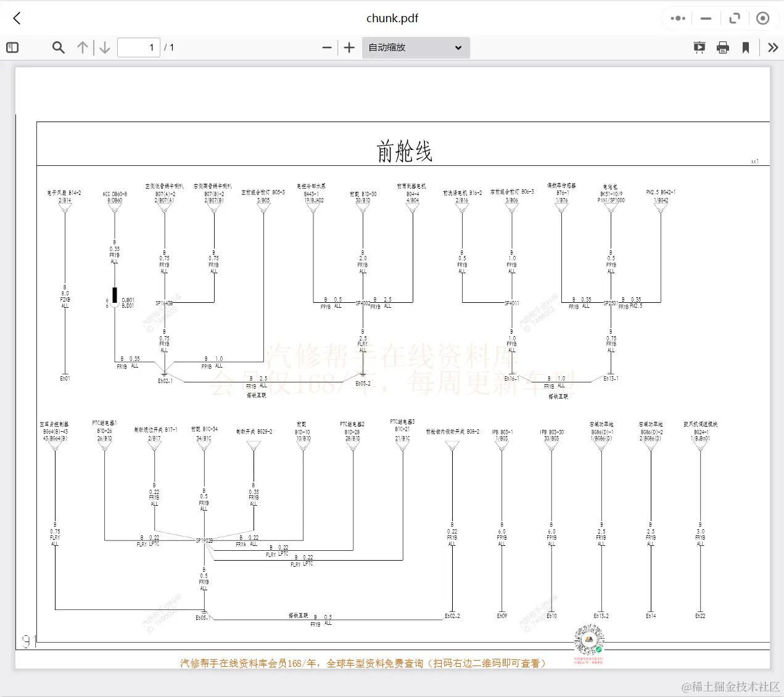Viewport: 784px width, 697px height.
Task: Print the PDF document
Action: pyautogui.click(x=723, y=47)
